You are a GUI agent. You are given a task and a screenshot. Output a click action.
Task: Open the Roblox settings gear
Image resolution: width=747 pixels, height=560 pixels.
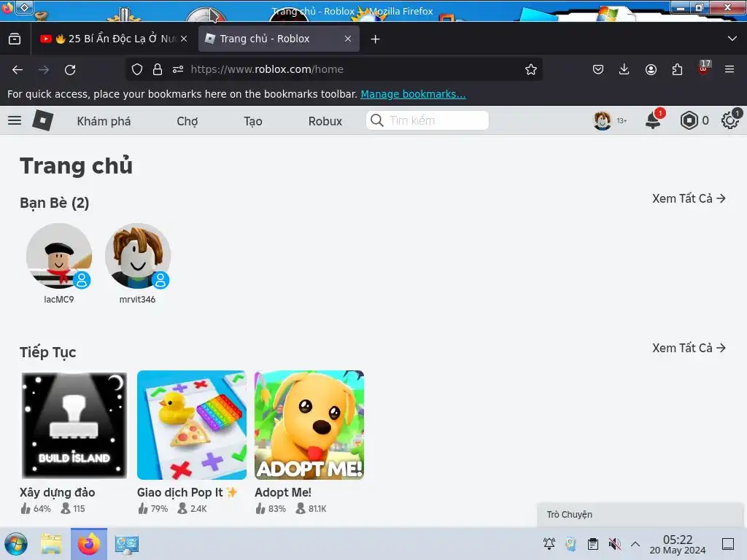pos(729,120)
